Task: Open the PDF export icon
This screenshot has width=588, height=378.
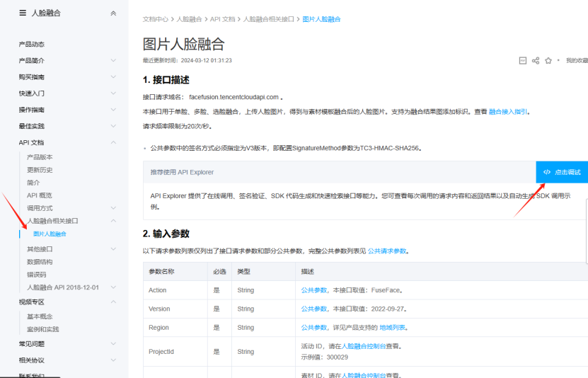Action: pos(523,60)
